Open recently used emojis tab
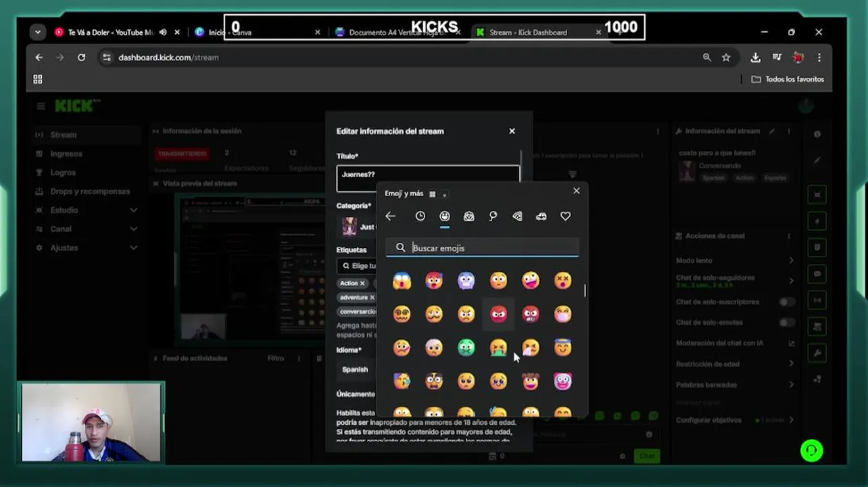868x487 pixels. 420,216
